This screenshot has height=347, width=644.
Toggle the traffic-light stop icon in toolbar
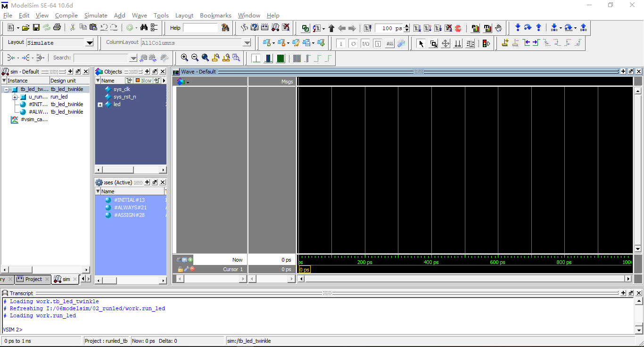click(x=486, y=43)
